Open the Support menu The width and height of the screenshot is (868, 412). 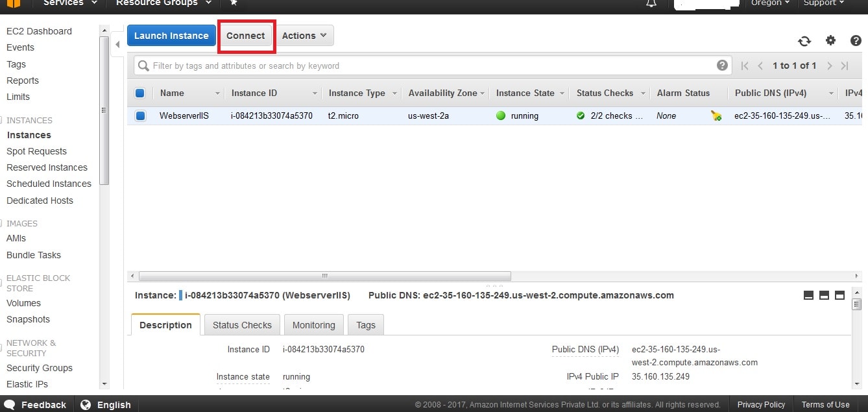pyautogui.click(x=824, y=3)
